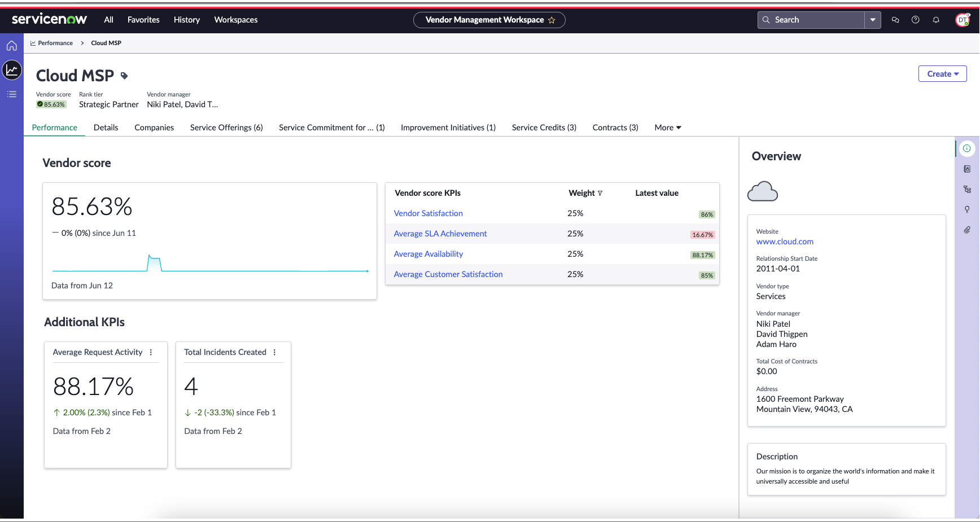Favorite the Vendor Management Workspace with star
This screenshot has width=980, height=522.
tap(552, 20)
